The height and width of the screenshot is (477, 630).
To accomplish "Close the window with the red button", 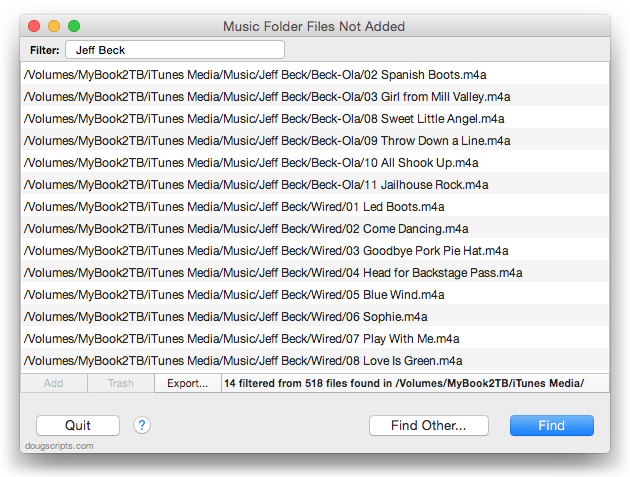I will click(34, 26).
